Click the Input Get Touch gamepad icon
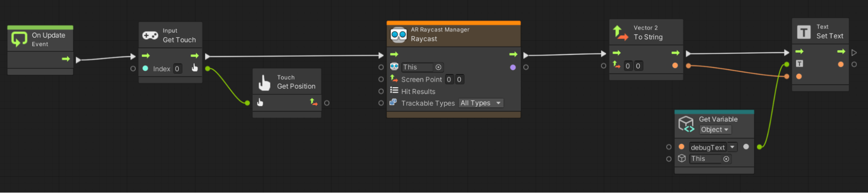The image size is (868, 193). point(150,36)
